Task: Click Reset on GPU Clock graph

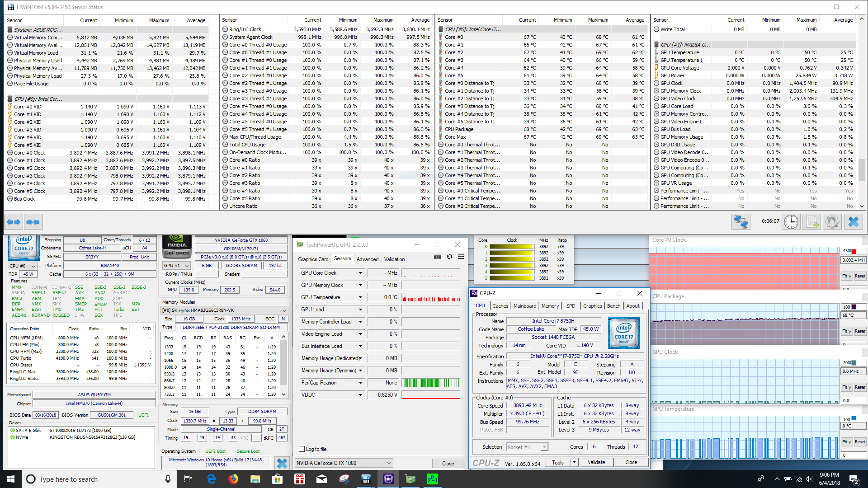Action: (860, 387)
